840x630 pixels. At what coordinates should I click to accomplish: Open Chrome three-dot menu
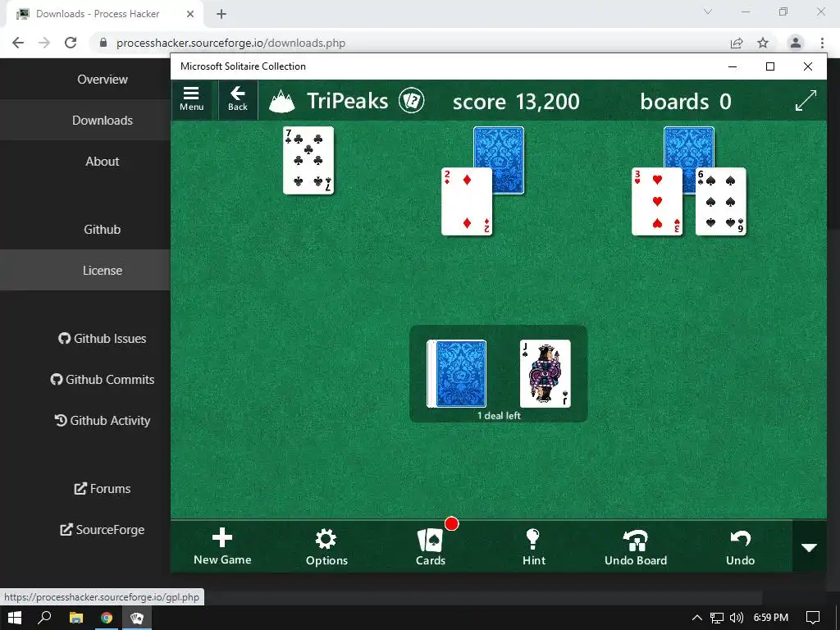point(822,43)
